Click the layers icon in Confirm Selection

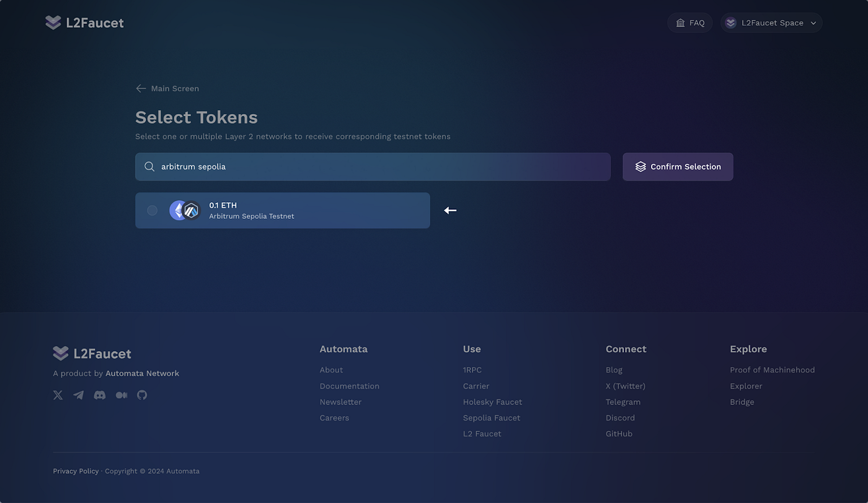click(640, 167)
